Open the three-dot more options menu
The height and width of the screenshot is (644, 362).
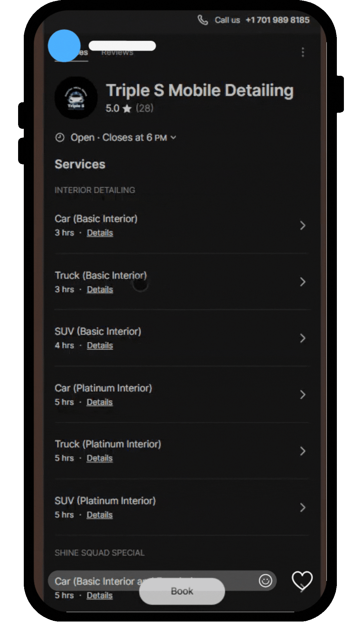[303, 52]
